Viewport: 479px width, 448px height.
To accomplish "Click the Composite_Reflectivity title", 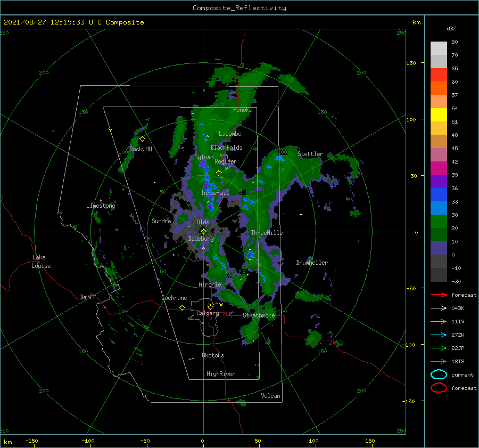I will [x=240, y=8].
